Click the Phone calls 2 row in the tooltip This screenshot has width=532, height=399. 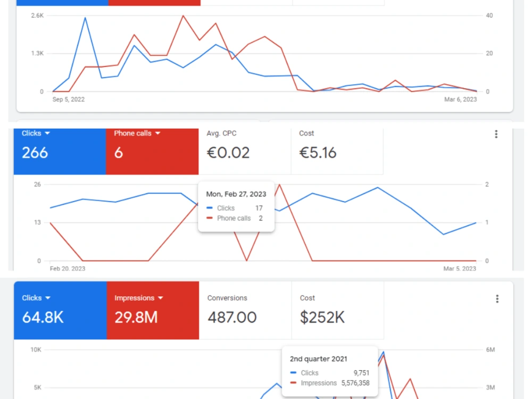click(235, 218)
